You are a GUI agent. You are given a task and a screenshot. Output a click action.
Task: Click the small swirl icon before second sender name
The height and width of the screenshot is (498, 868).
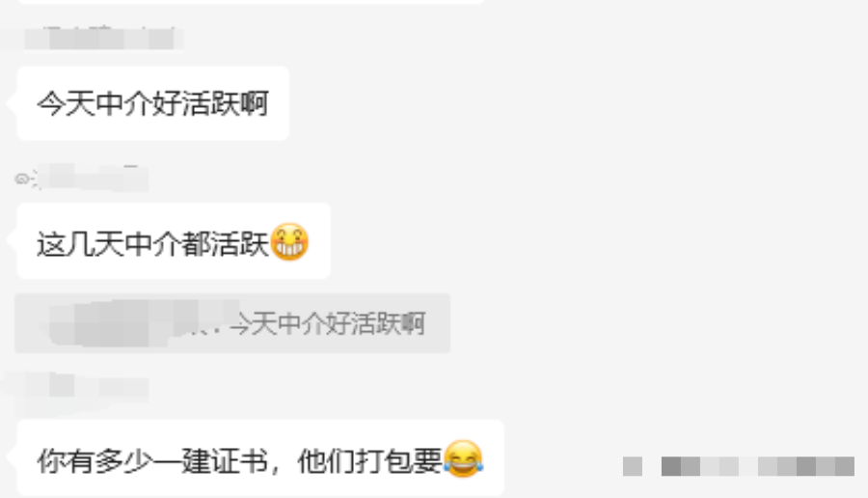[21, 179]
